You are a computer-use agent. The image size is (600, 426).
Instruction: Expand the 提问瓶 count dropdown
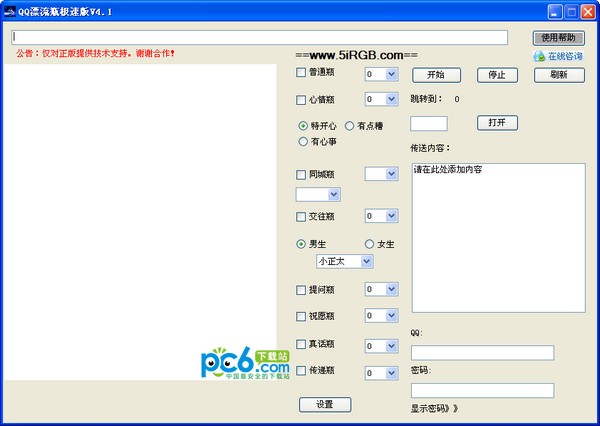[x=391, y=289]
